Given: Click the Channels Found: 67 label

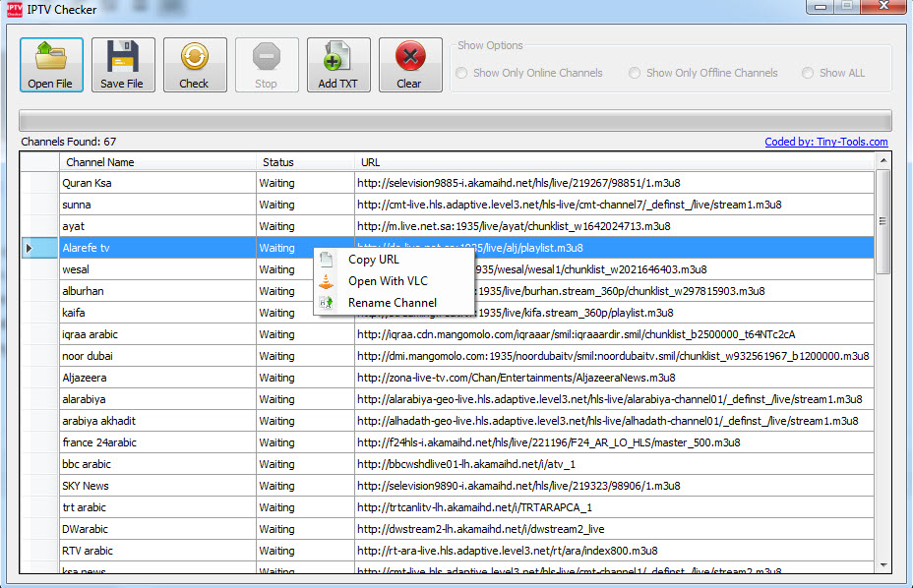Looking at the screenshot, I should [x=69, y=142].
